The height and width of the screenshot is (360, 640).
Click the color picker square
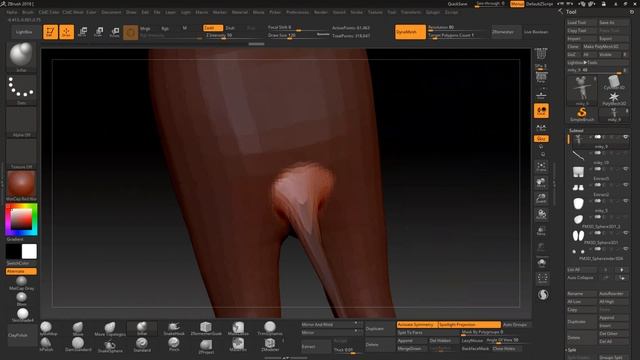tap(21, 220)
